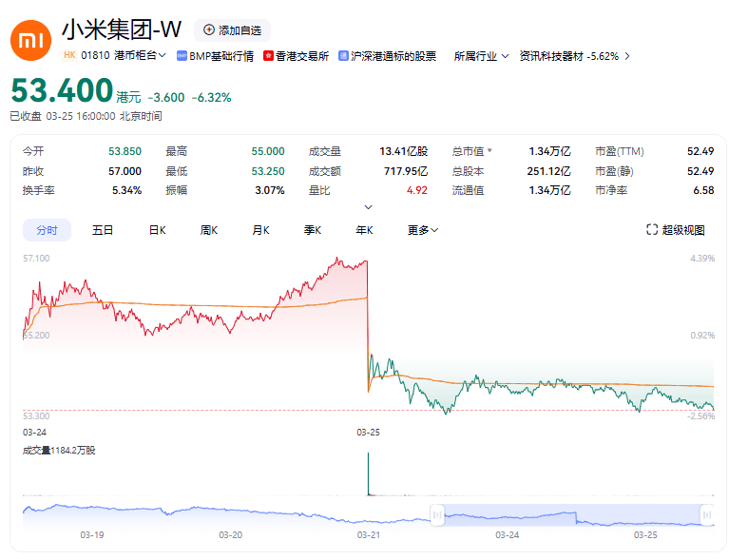Image resolution: width=729 pixels, height=560 pixels.
Task: Switch to the 五日 tab
Action: coord(103,230)
